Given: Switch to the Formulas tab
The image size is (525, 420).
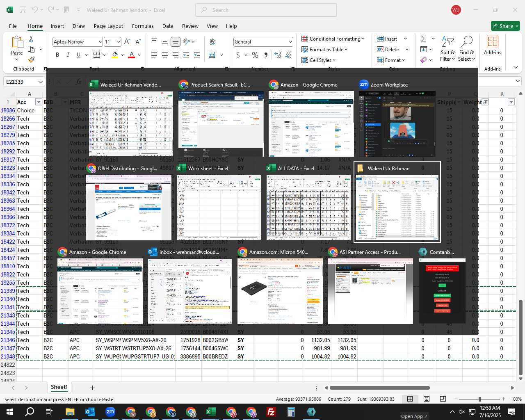Looking at the screenshot, I should (143, 26).
